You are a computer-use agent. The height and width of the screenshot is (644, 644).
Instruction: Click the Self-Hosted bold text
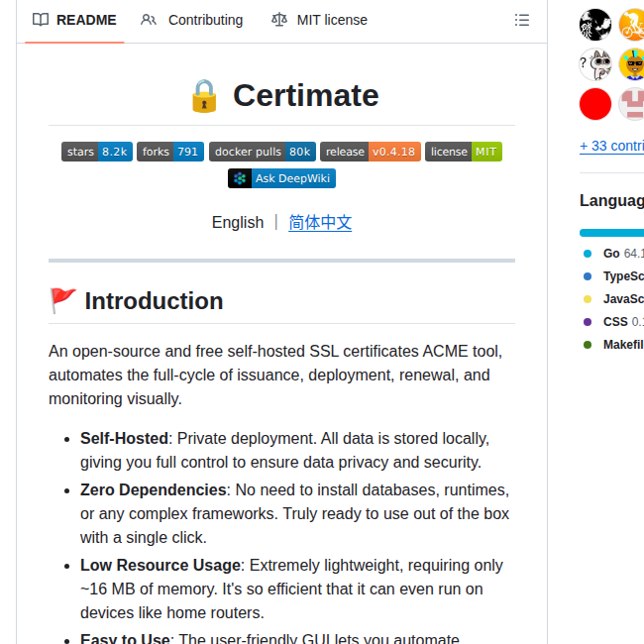pyautogui.click(x=124, y=439)
